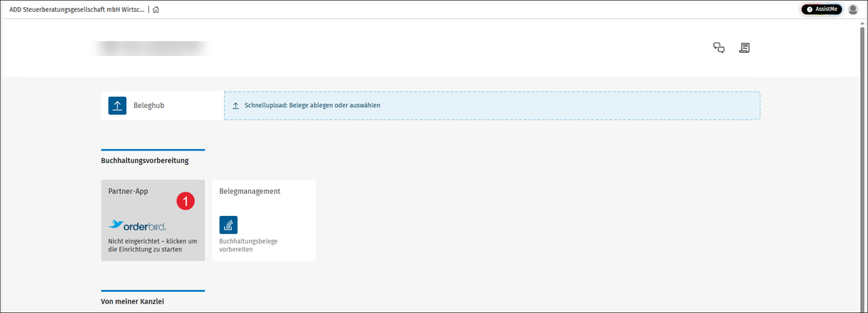Click the ADD Steuerberatungsgesellschaft title text

[77, 9]
